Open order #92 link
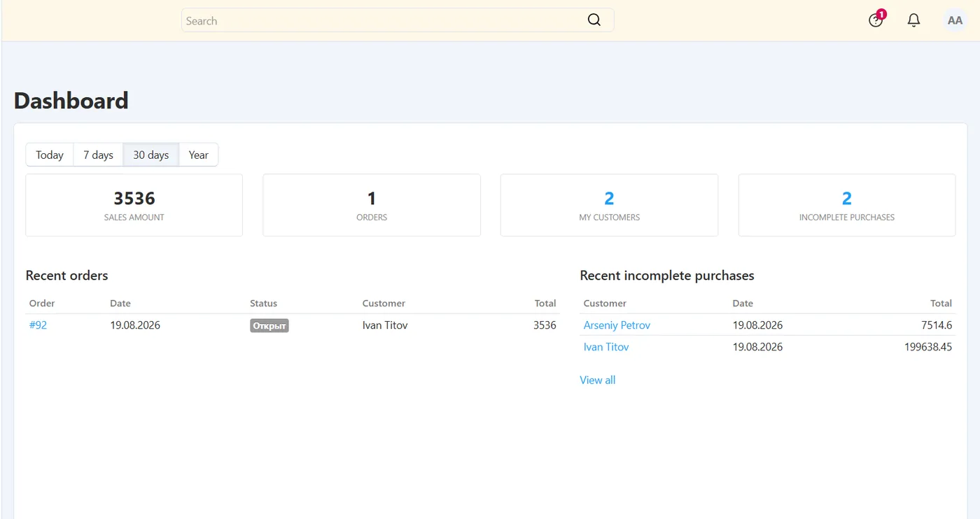Image resolution: width=980 pixels, height=519 pixels. pyautogui.click(x=38, y=325)
